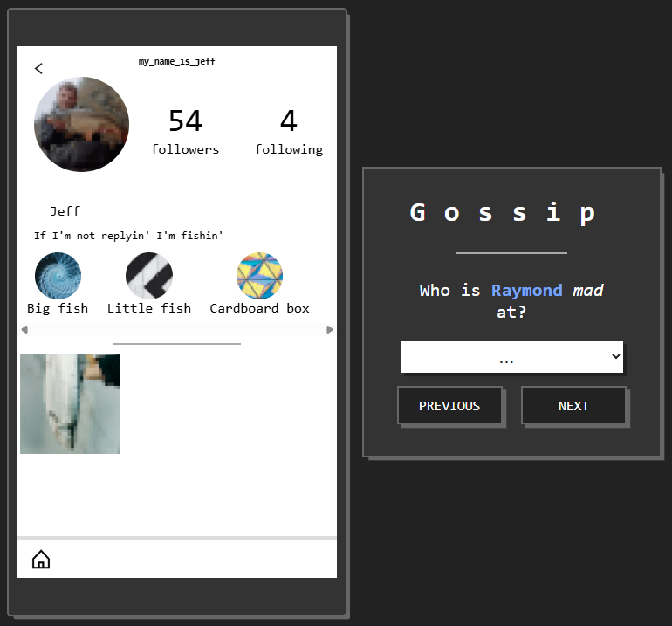This screenshot has height=626, width=672.
Task: Click the highlights horizontal scrollbar track
Action: point(177,329)
